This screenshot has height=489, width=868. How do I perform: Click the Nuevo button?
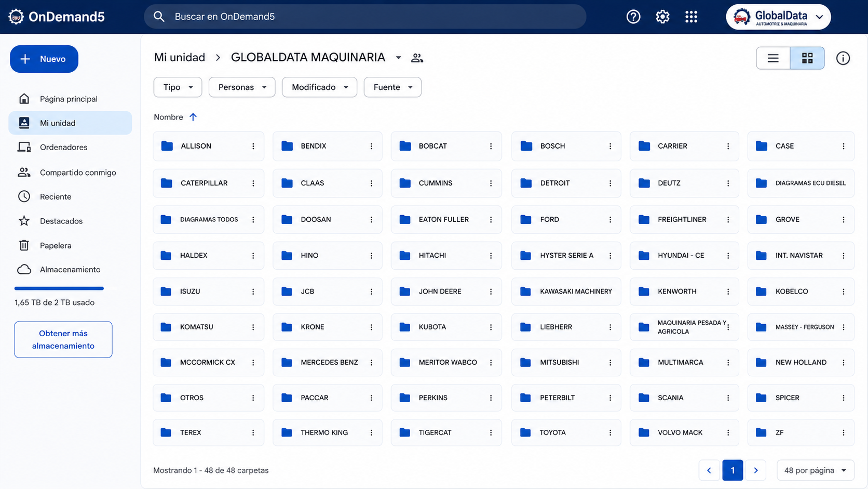click(44, 59)
